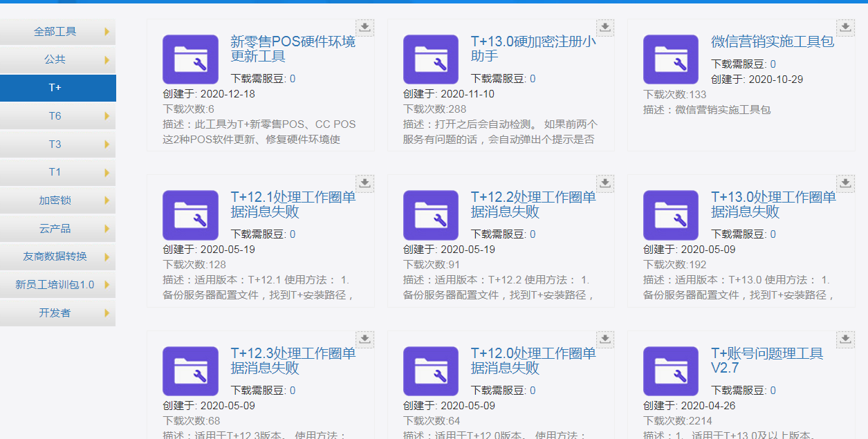The width and height of the screenshot is (868, 439).
Task: Open the T1 category
Action: point(57,172)
